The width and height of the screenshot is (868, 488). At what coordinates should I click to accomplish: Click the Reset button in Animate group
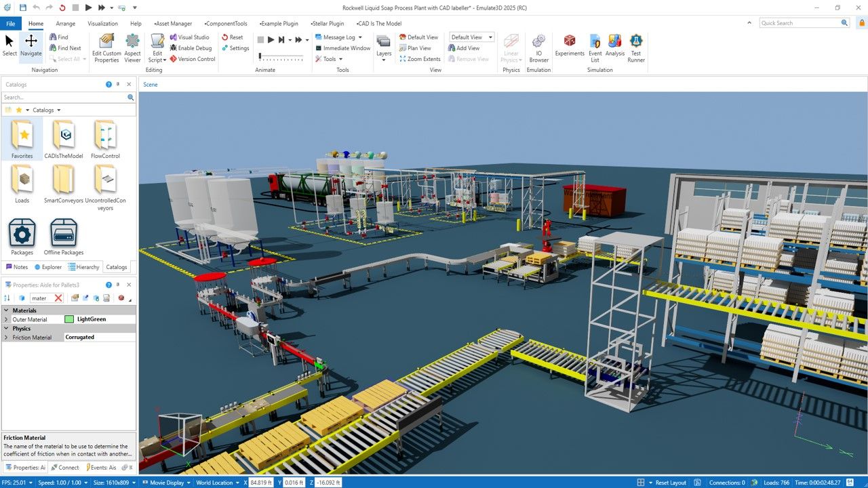pyautogui.click(x=233, y=37)
